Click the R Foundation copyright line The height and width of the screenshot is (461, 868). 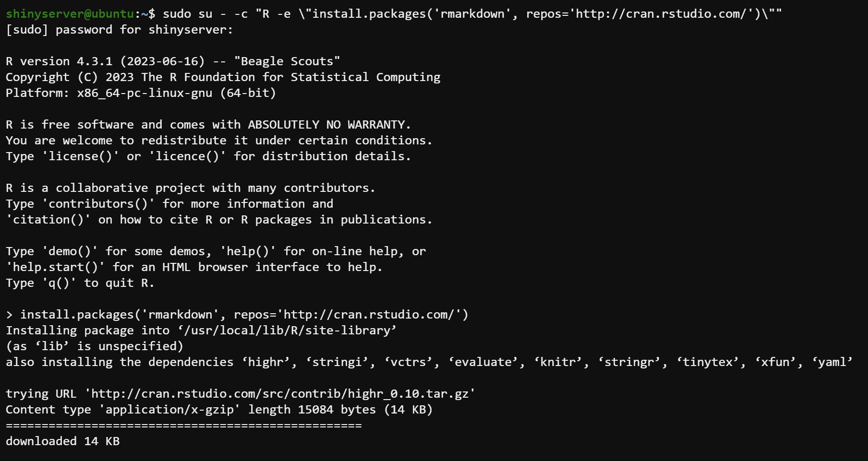click(x=223, y=77)
